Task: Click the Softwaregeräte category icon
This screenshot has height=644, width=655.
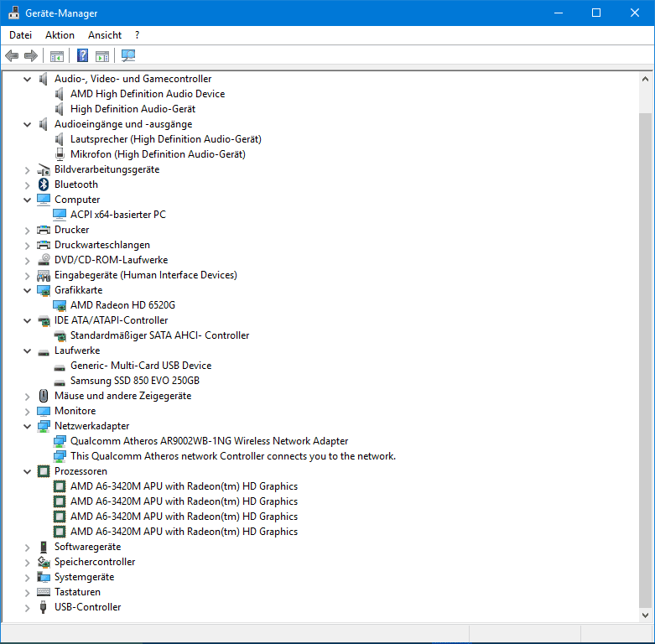Action: [x=44, y=547]
